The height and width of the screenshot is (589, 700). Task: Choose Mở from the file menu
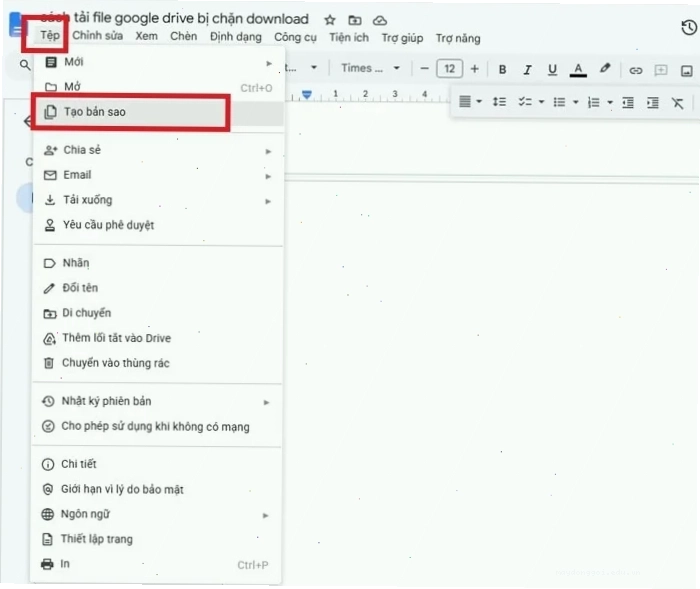(158, 87)
